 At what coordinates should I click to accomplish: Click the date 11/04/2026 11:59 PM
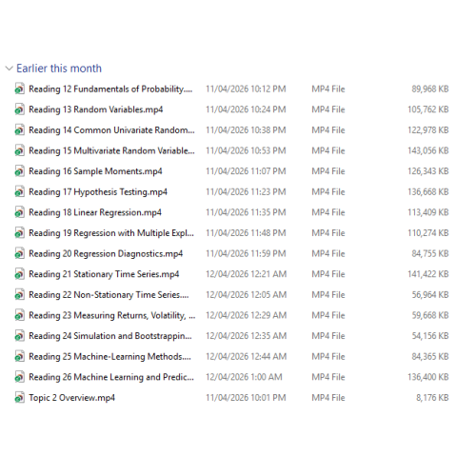[x=246, y=253]
